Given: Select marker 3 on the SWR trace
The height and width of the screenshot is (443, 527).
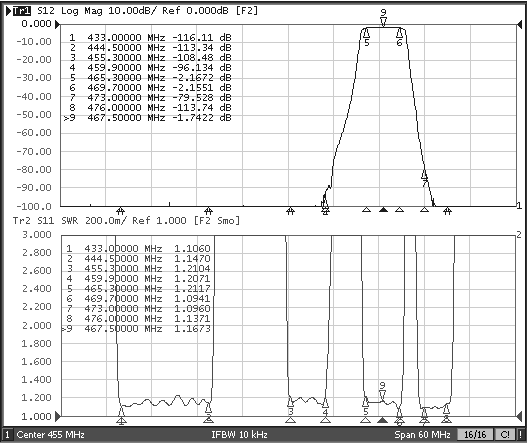Looking at the screenshot, I should 290,403.
